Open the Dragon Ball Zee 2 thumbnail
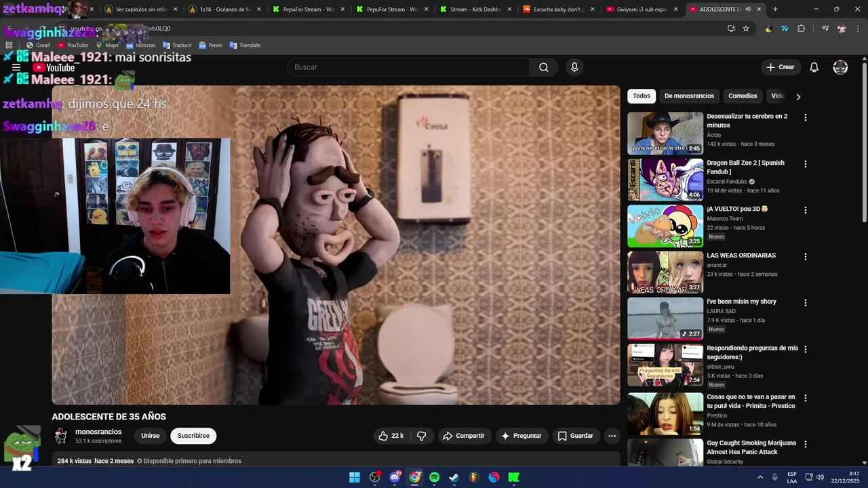 tap(665, 180)
